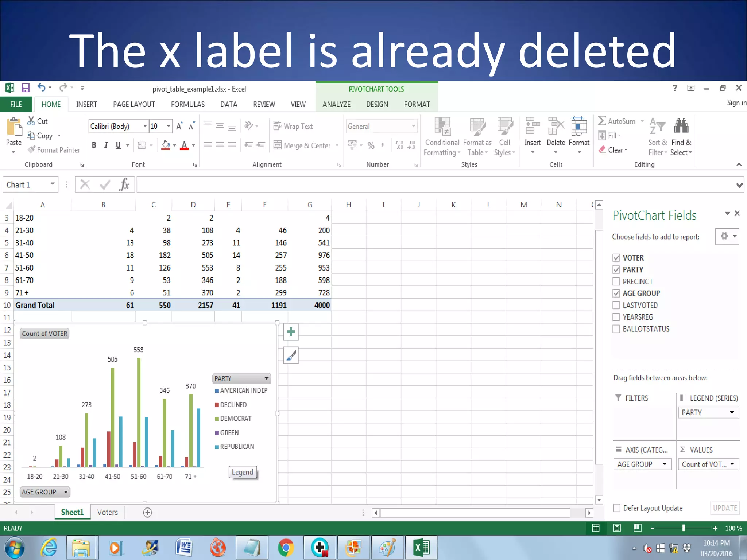Image resolution: width=747 pixels, height=560 pixels.
Task: Open the Name Box dropdown showing Chart 1
Action: [53, 184]
